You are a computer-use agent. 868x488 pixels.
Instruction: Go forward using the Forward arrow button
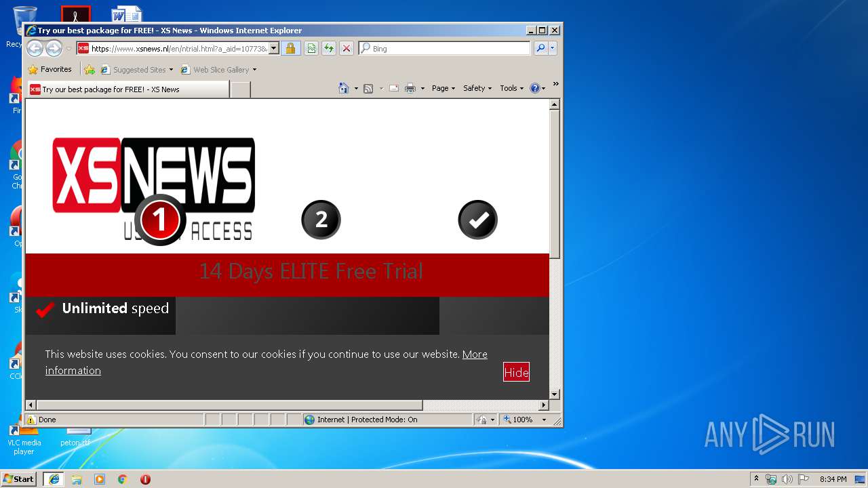54,48
